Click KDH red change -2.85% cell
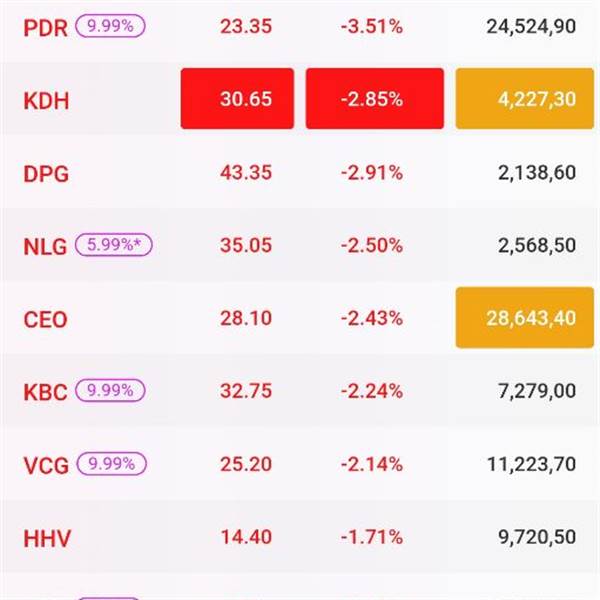Viewport: 600px width, 600px height. 374,99
